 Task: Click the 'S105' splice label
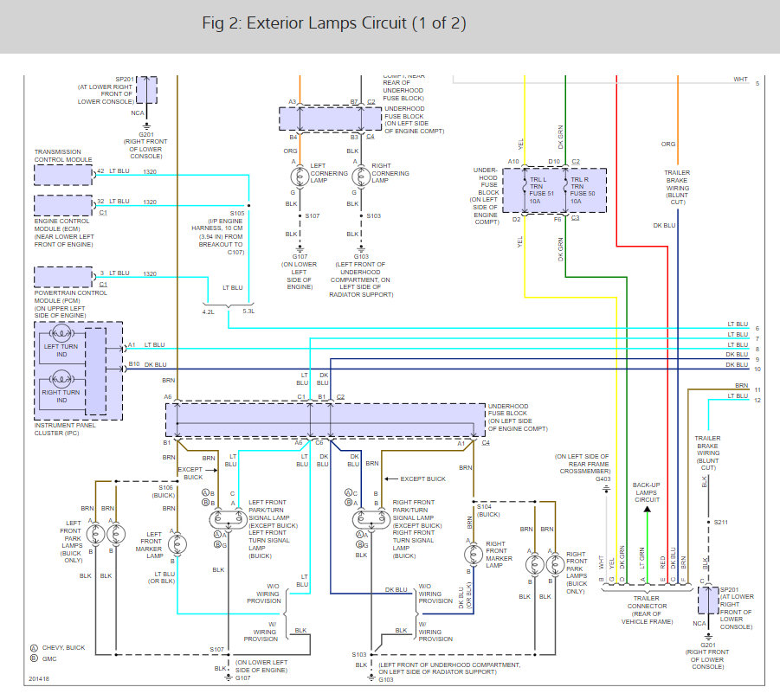(237, 213)
